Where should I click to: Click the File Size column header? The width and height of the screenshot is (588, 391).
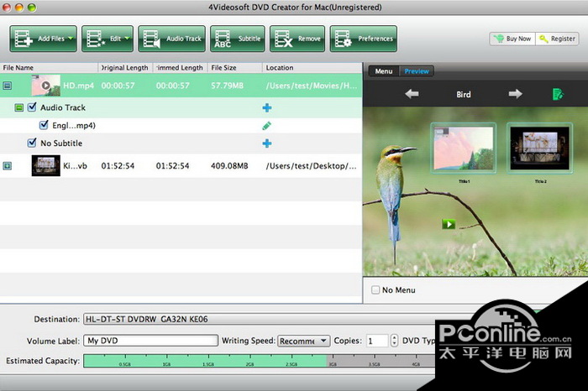pyautogui.click(x=235, y=68)
